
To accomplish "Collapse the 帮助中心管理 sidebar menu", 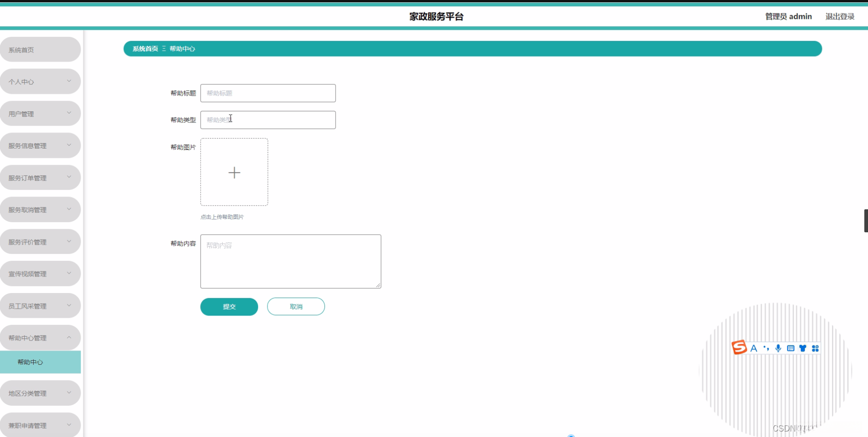I will (41, 338).
